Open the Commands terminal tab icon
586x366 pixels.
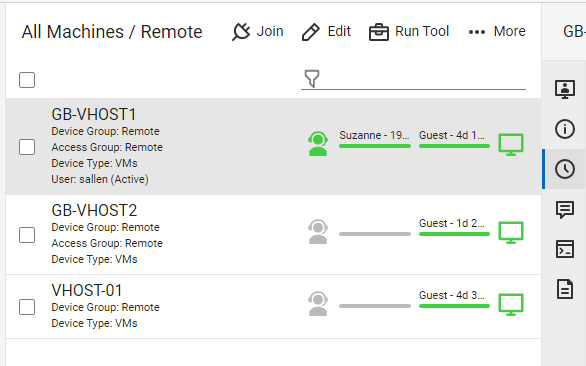(x=565, y=249)
